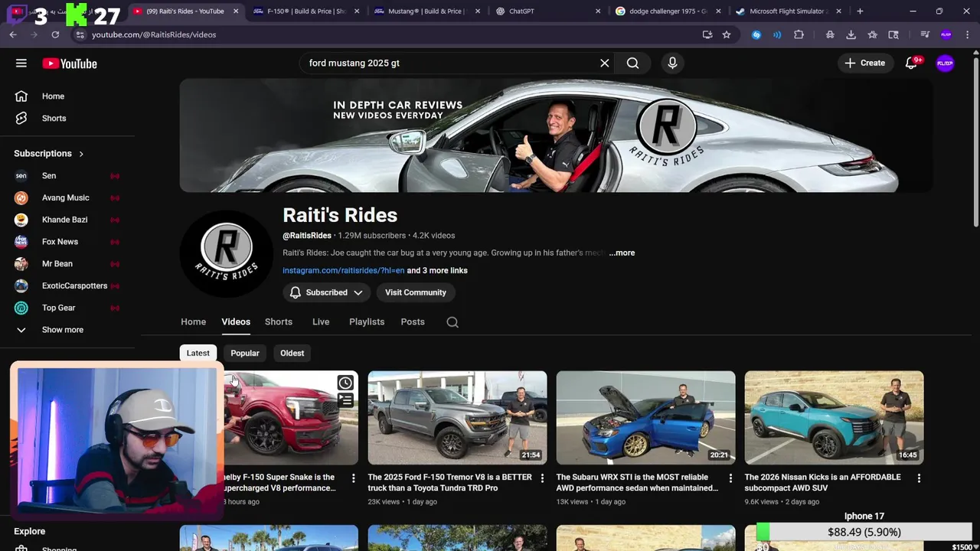Open the 2025 Ford F-150 Tremor thumbnail
The height and width of the screenshot is (551, 980).
pos(457,418)
